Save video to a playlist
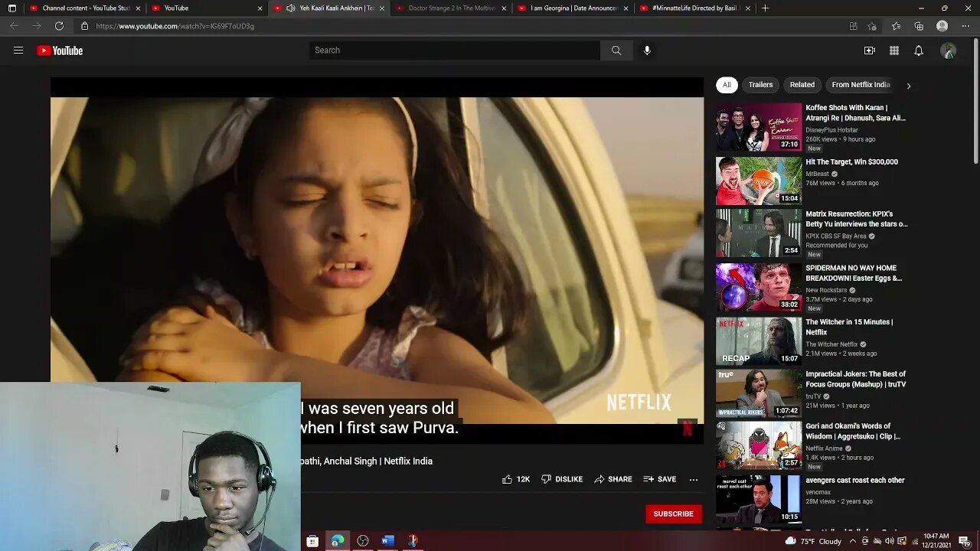Viewport: 980px width, 551px height. [660, 479]
